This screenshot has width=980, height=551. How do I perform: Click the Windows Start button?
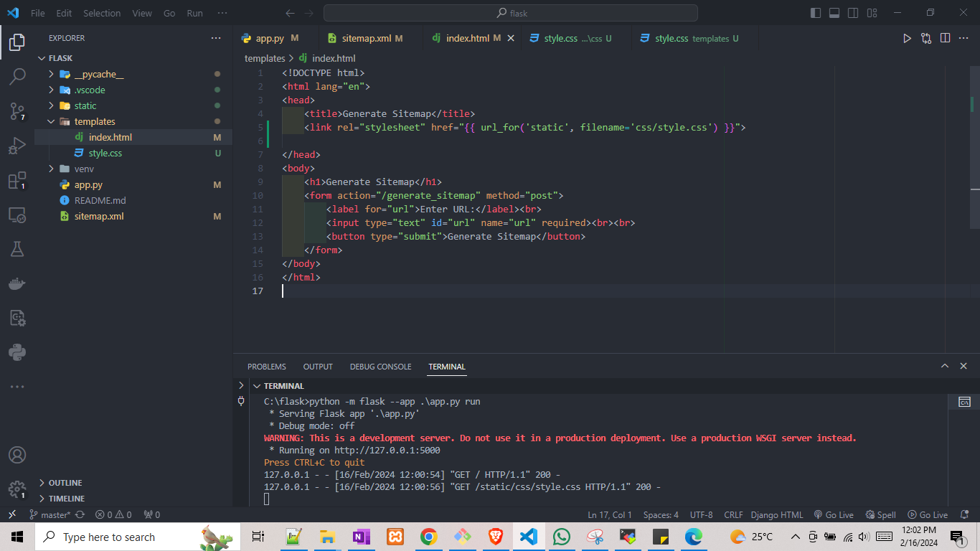click(17, 537)
